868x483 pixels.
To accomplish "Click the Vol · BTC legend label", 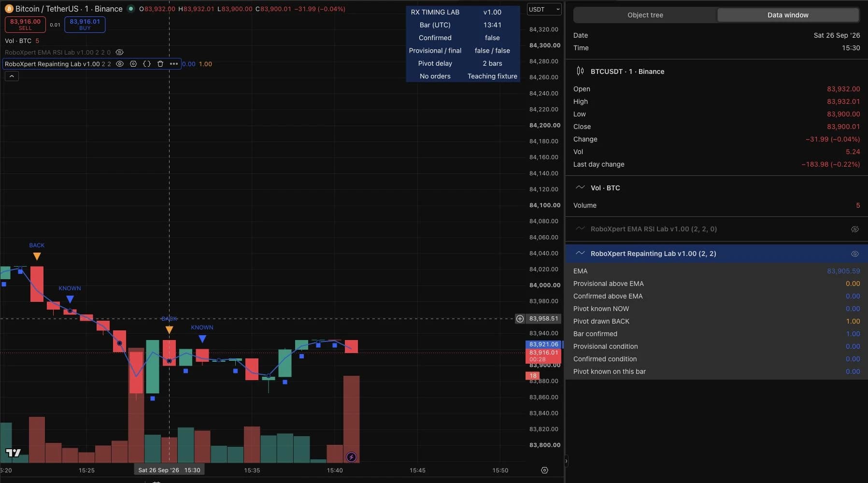I will pos(18,41).
